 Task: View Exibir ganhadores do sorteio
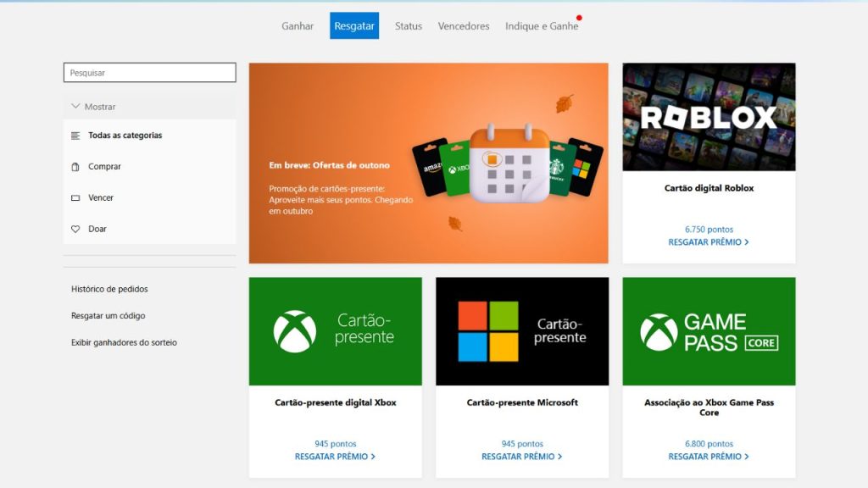[124, 342]
